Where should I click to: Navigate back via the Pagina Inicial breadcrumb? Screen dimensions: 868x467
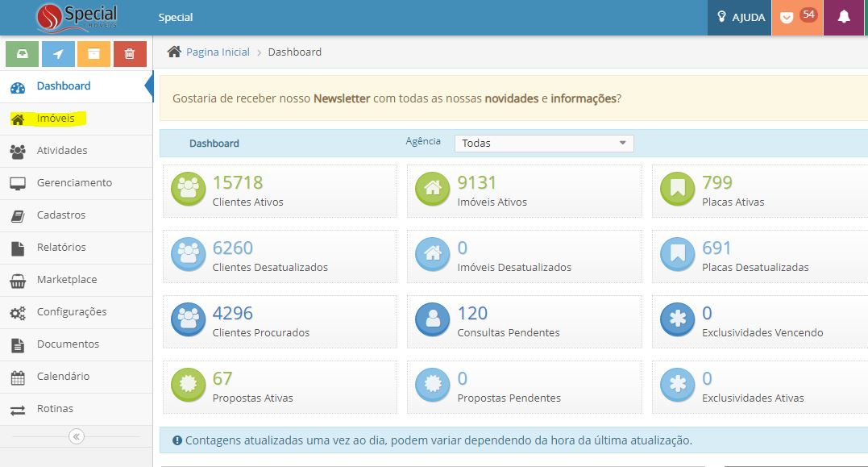[x=217, y=52]
